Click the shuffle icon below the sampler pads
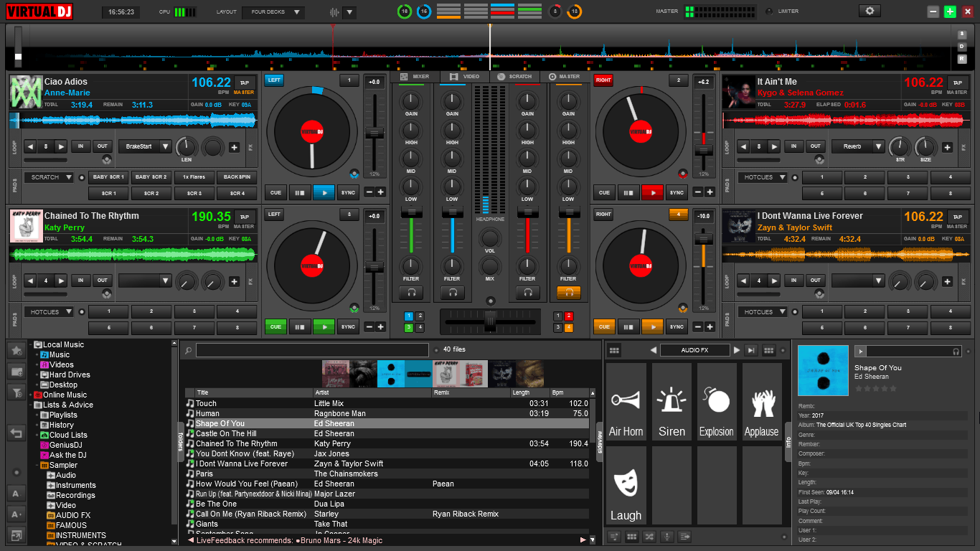Screen dimensions: 980x551 click(x=649, y=537)
